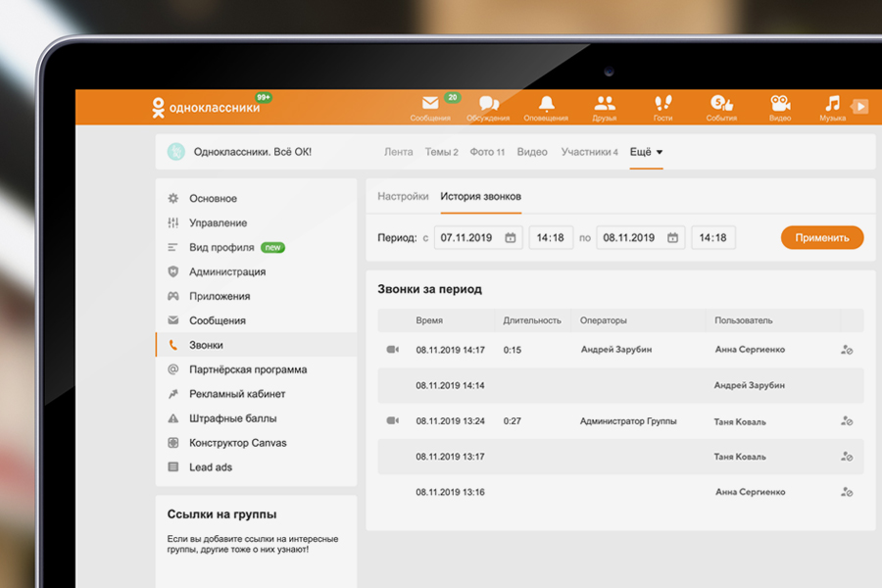Viewport: 882px width, 588px height.
Task: Open Рекламный кабинет in the sidebar
Action: pyautogui.click(x=256, y=394)
